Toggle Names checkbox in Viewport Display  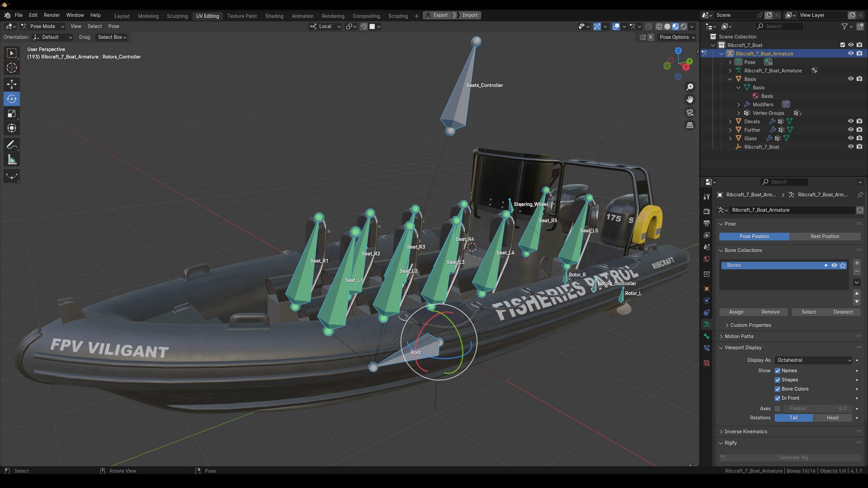(x=778, y=371)
